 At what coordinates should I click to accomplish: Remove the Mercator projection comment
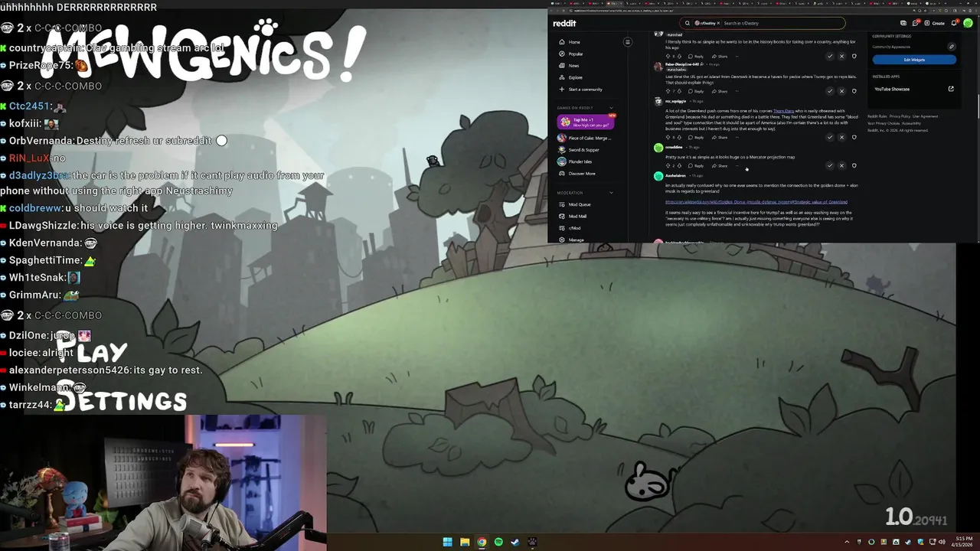pyautogui.click(x=841, y=166)
